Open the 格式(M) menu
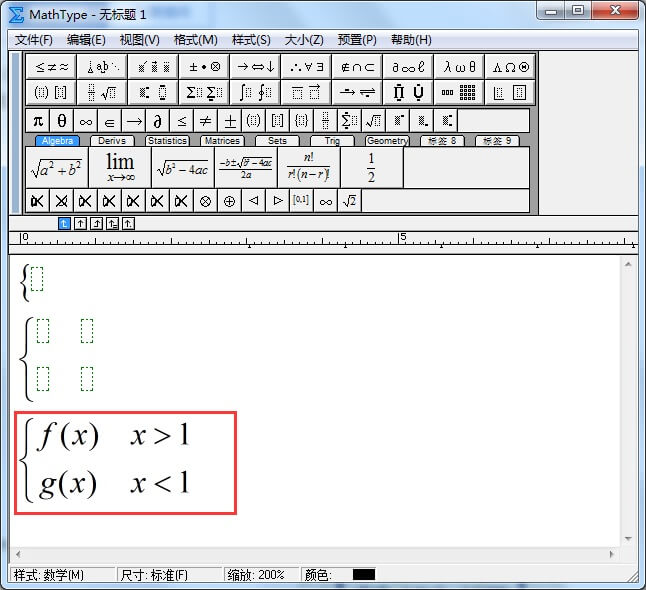646x590 pixels. [x=195, y=40]
